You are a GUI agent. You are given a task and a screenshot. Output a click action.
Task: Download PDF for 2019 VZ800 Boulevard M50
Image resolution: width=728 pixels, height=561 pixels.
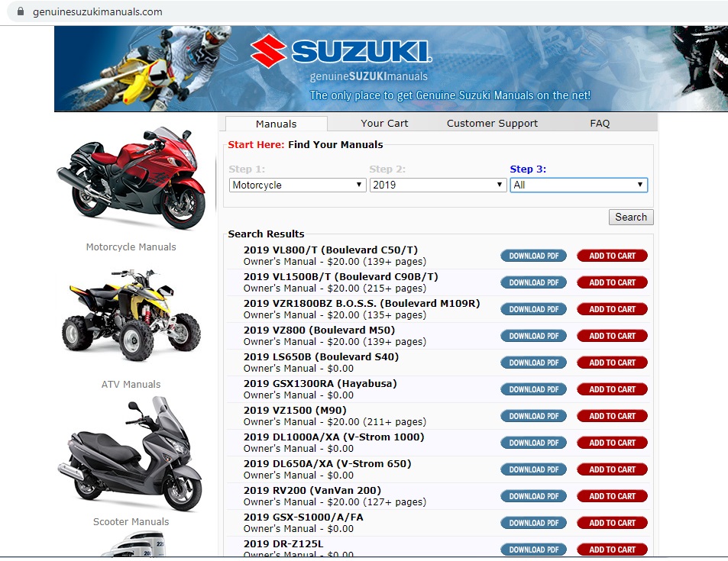coord(533,336)
